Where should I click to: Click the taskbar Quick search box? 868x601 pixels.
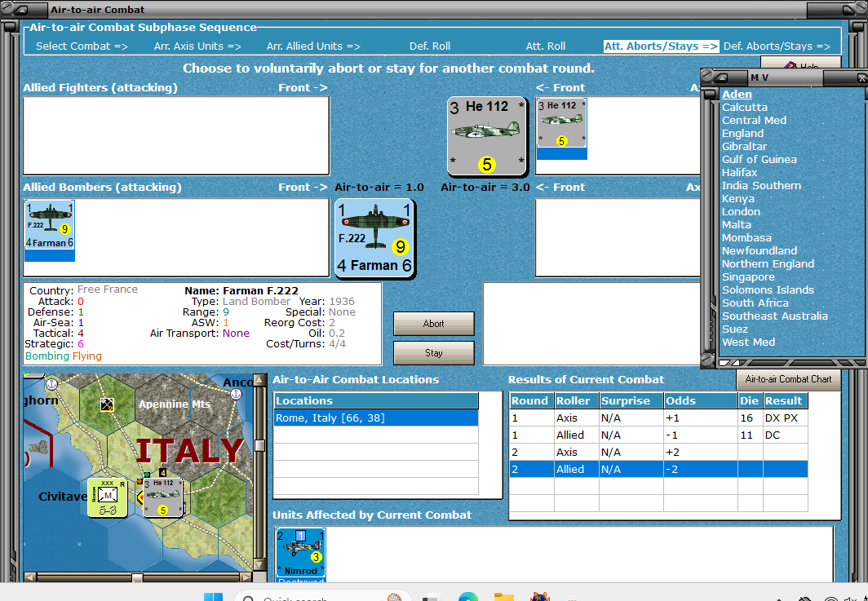click(322, 597)
